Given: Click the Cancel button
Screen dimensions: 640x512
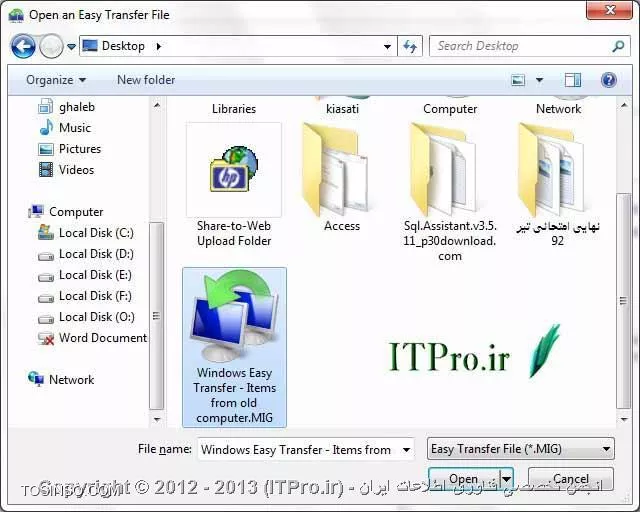Looking at the screenshot, I should 571,479.
